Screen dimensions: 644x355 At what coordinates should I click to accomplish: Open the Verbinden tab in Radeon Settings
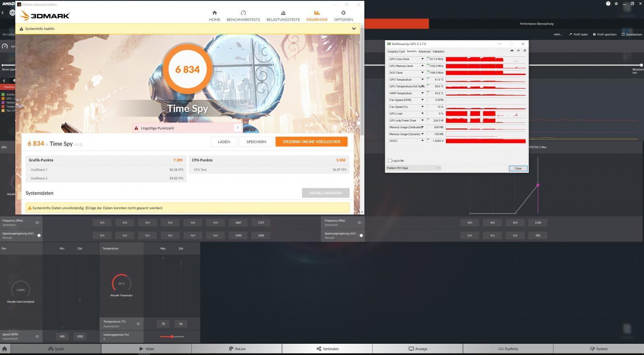click(327, 349)
